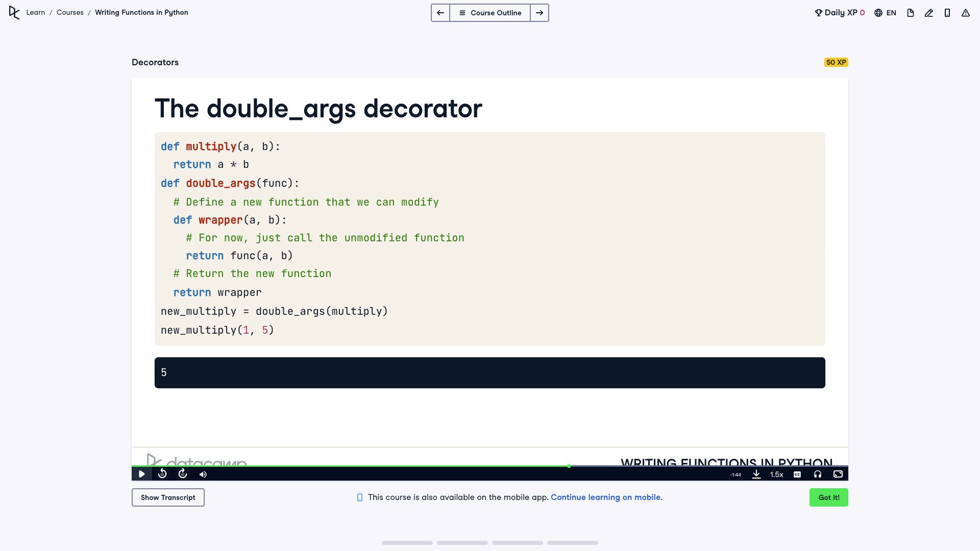Mute the video volume
The width and height of the screenshot is (980, 551).
click(x=203, y=474)
